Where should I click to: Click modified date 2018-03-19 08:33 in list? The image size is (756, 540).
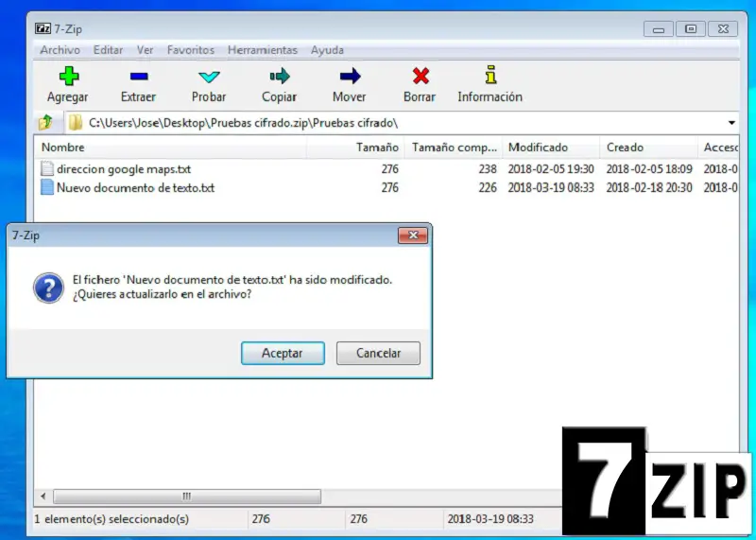(x=551, y=187)
